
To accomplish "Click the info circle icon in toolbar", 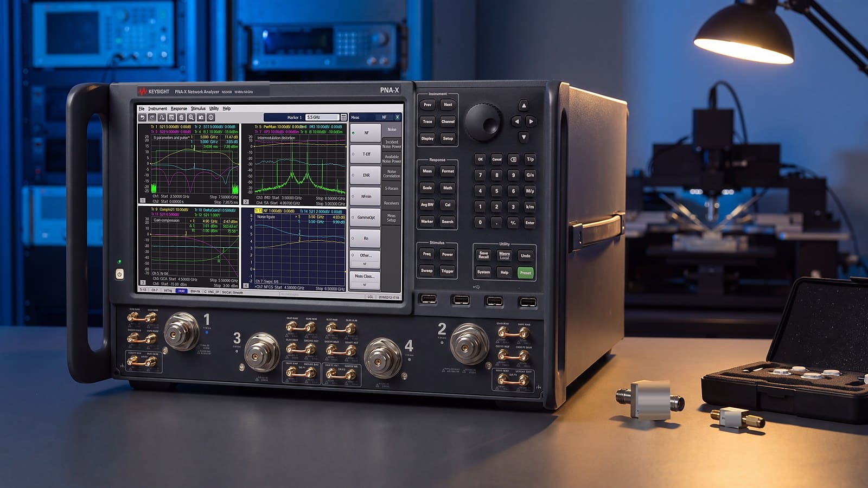I will pos(211,117).
